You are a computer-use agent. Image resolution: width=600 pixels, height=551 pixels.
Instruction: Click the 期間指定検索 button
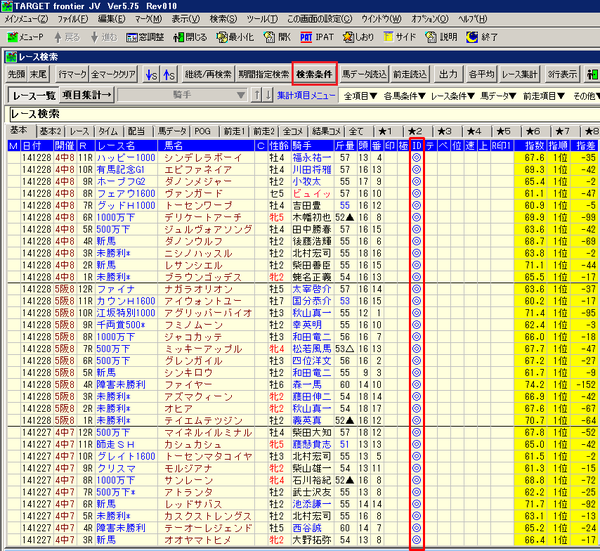point(264,74)
